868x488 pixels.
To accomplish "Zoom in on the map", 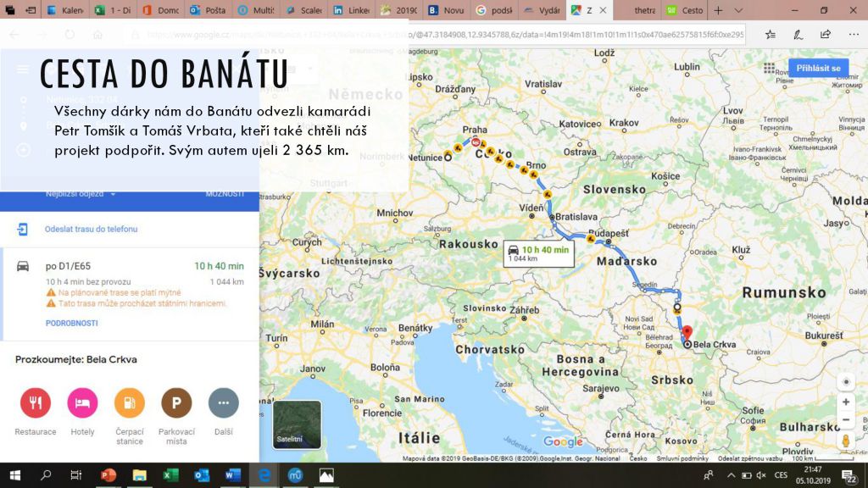I will 846,402.
